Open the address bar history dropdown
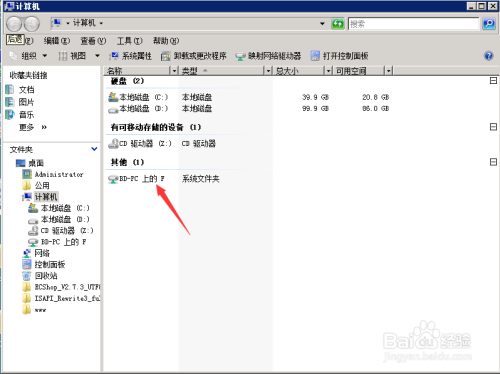500x374 pixels. (322, 24)
